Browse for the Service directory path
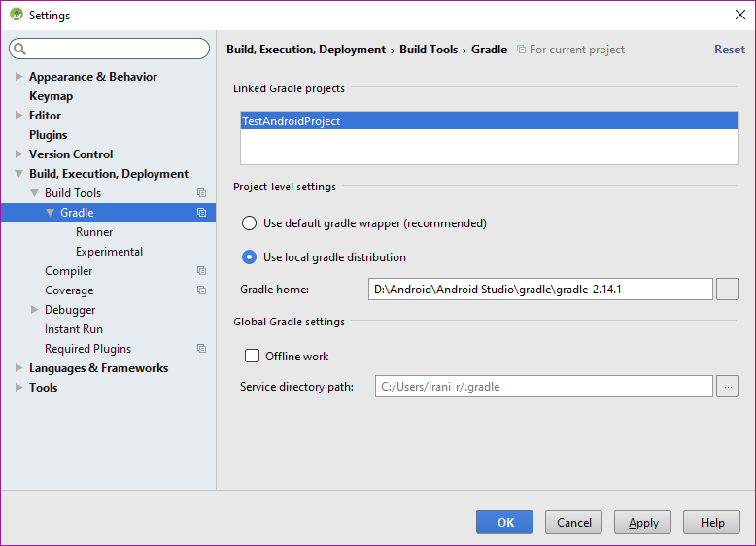Image resolution: width=756 pixels, height=546 pixels. coord(727,387)
